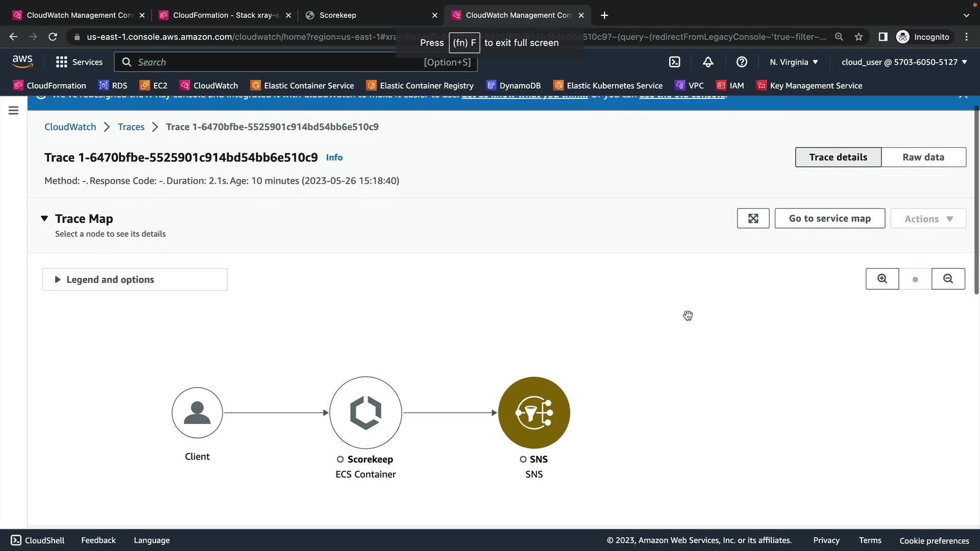Switch to Raw data view
980x551 pixels.
click(x=923, y=157)
